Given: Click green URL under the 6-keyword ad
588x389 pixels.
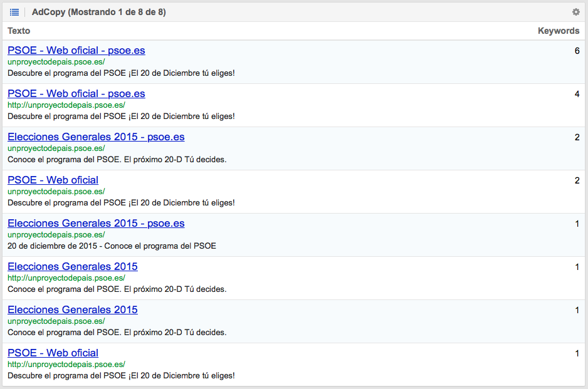Looking at the screenshot, I should (x=56, y=62).
